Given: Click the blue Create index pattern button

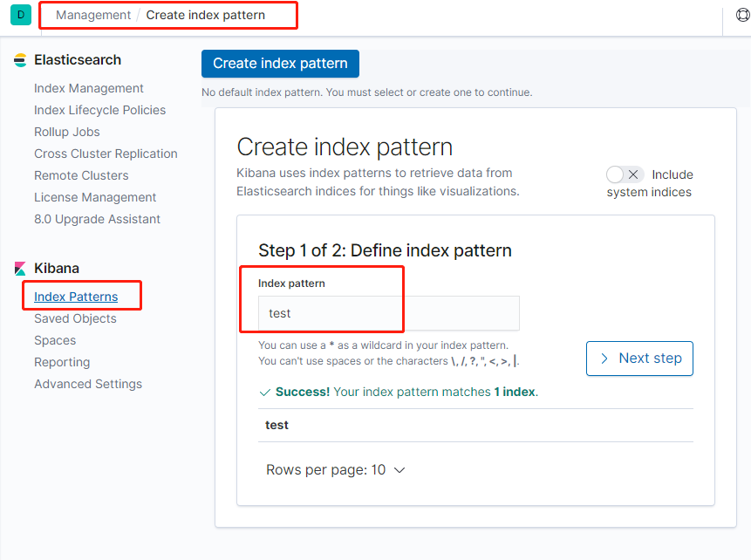Looking at the screenshot, I should 280,63.
